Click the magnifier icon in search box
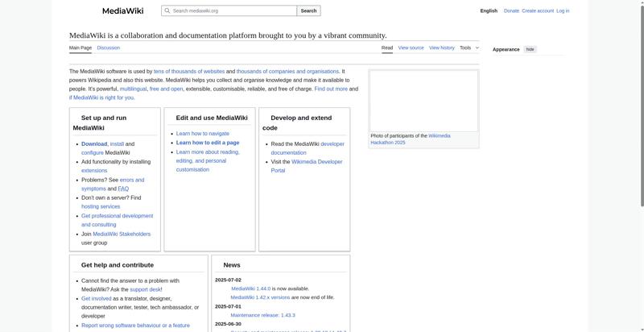Image resolution: width=644 pixels, height=332 pixels. 167,10
